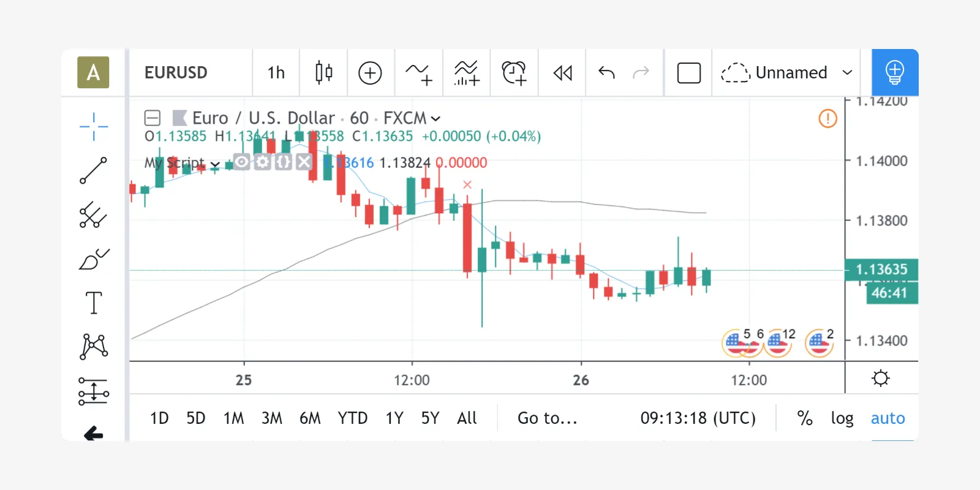Toggle percentage % price scale
Image resolution: width=980 pixels, height=490 pixels.
(x=805, y=418)
